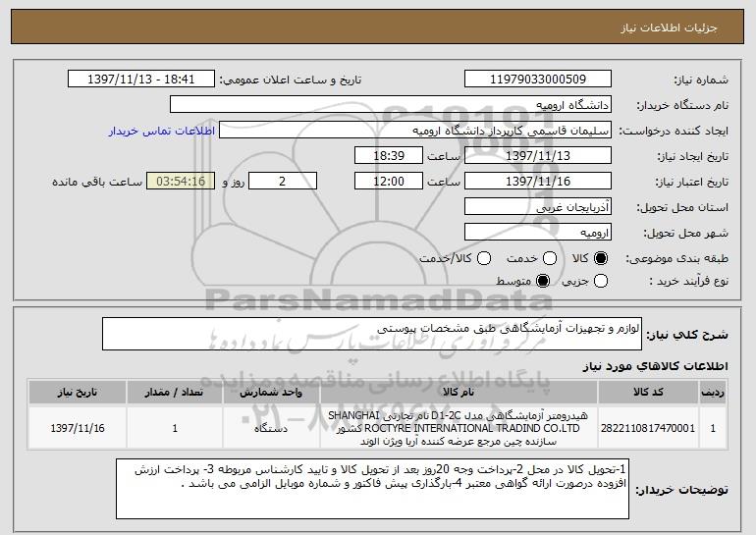Click the unit cell دستگاه
This screenshot has width=756, height=535.
[271, 428]
